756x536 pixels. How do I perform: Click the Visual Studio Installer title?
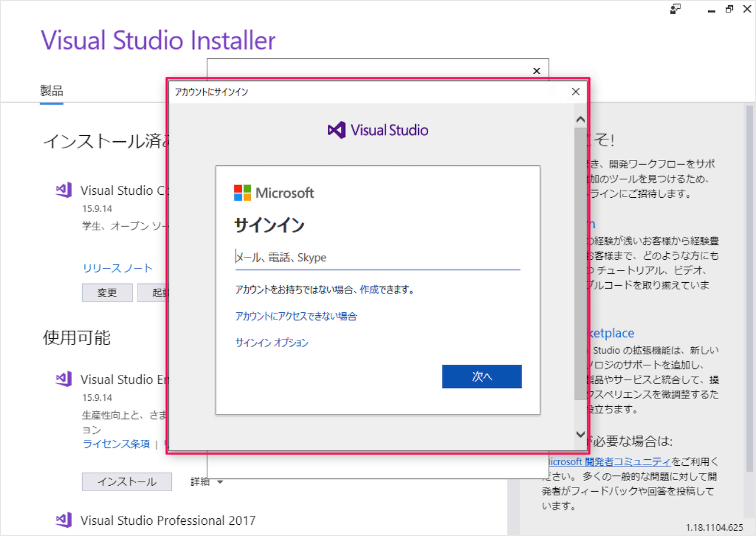(158, 40)
